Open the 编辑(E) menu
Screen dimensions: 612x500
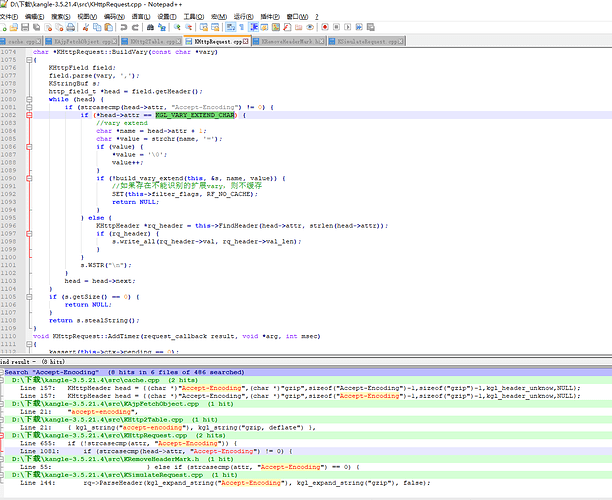pos(34,17)
